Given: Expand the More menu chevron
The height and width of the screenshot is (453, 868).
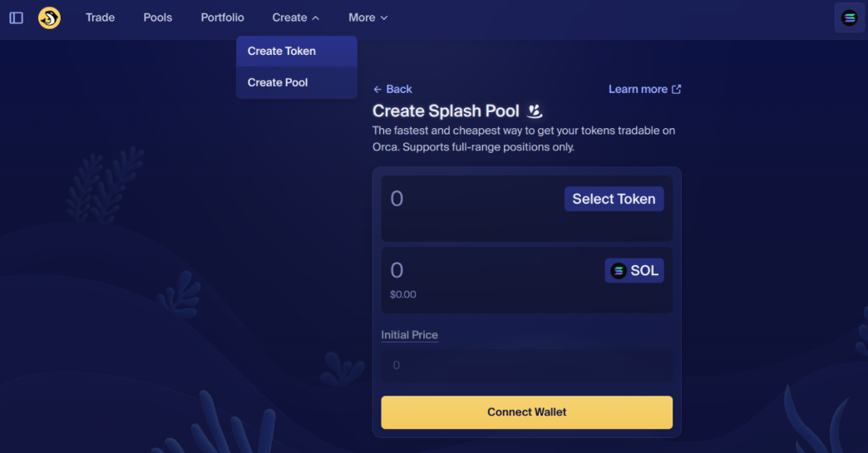Looking at the screenshot, I should 384,17.
